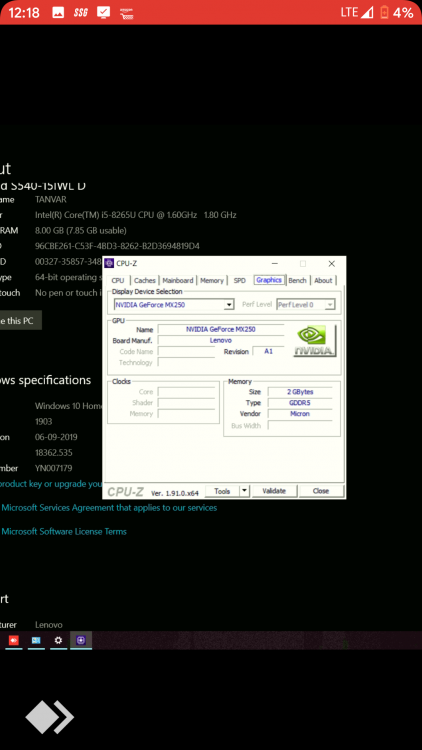
Task: Open the Mainboard tab
Action: pos(178,281)
